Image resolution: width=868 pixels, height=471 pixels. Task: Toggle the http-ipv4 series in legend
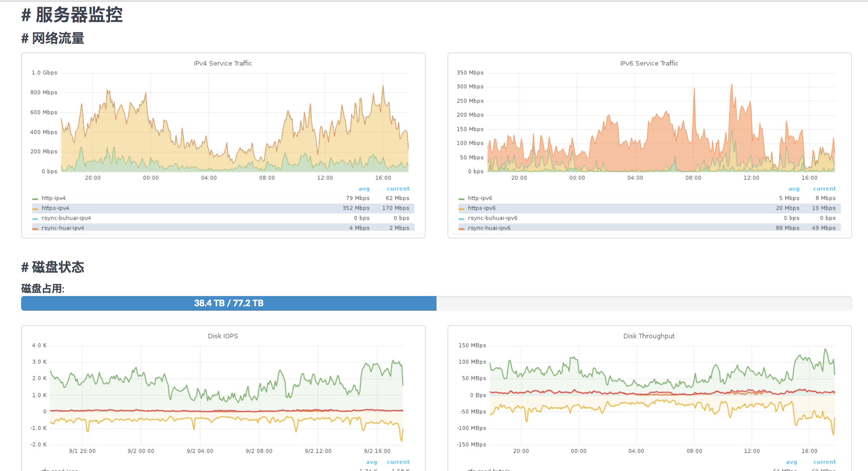[x=54, y=198]
